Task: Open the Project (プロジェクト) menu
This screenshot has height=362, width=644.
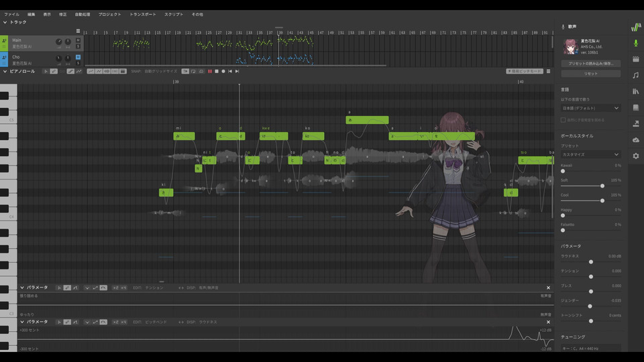Action: tap(109, 14)
